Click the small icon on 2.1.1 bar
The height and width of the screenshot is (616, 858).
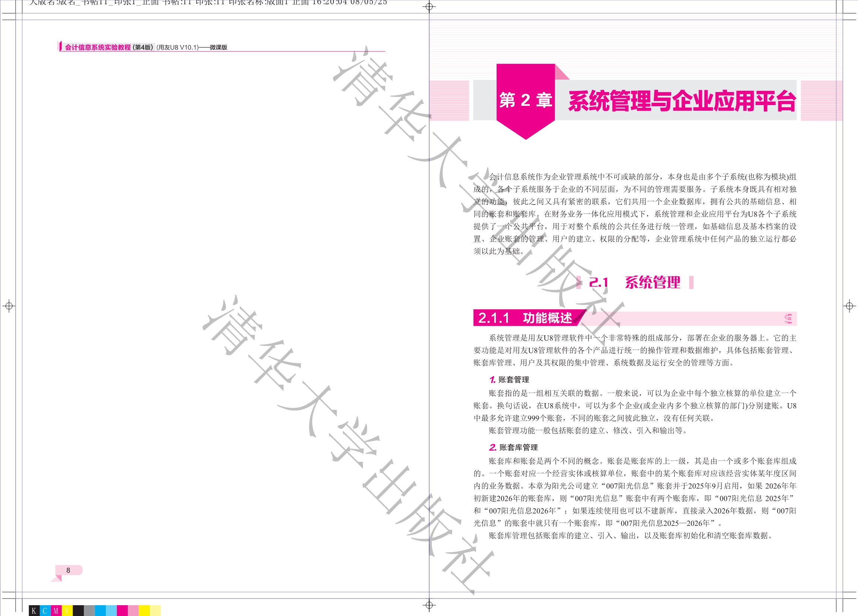(x=788, y=319)
